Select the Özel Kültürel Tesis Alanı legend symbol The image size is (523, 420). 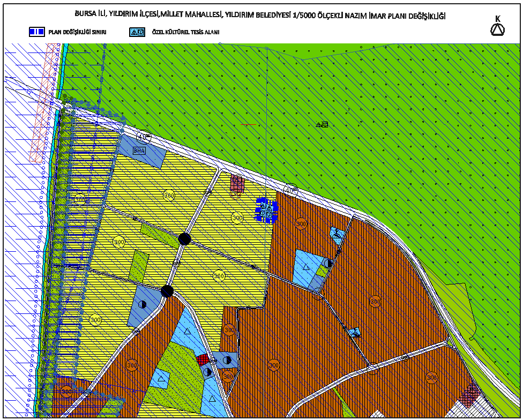137,32
